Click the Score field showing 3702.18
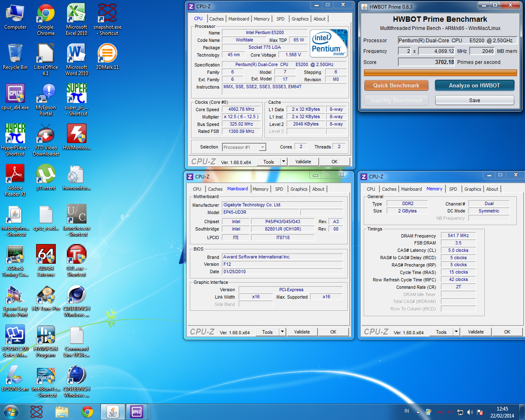 (427, 62)
